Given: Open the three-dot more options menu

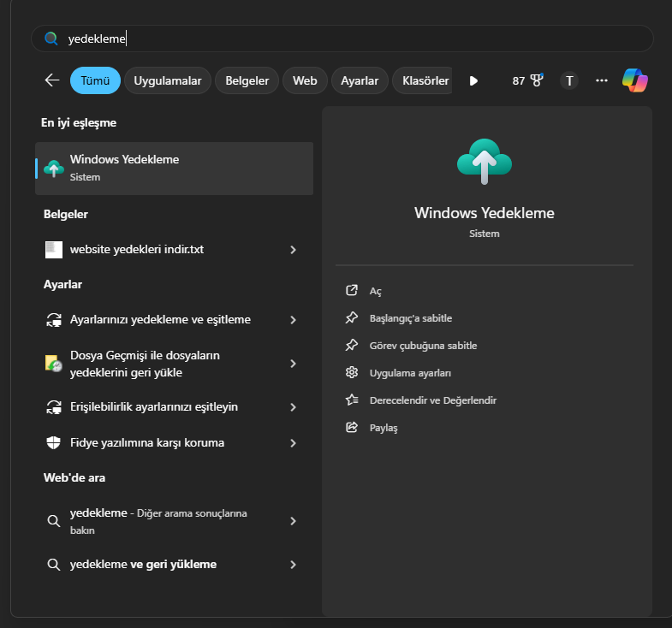Looking at the screenshot, I should (x=602, y=80).
